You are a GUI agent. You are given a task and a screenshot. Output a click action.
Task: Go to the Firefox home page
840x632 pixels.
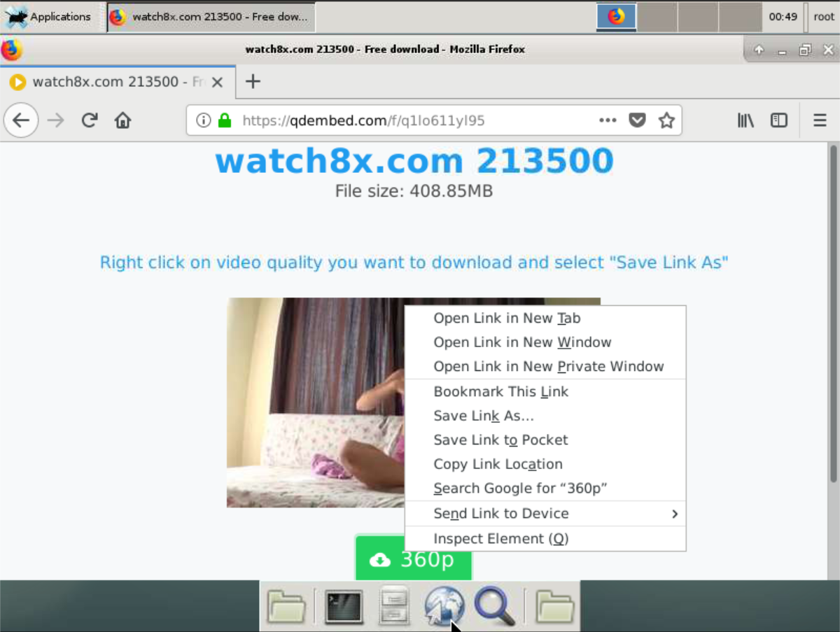[x=123, y=121]
